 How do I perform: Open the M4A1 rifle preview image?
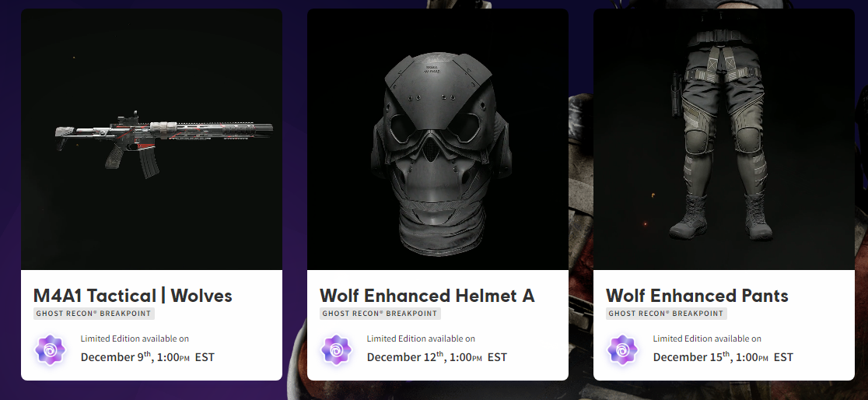tap(152, 140)
